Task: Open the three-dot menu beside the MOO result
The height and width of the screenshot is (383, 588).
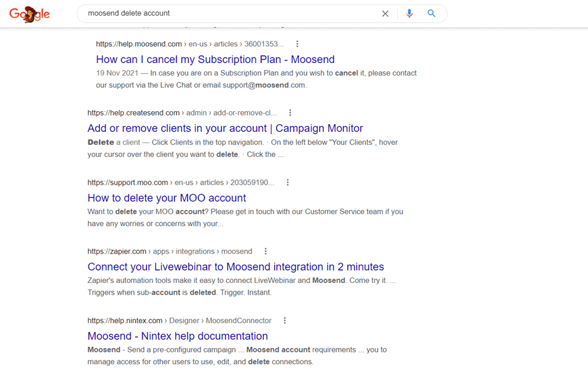Action: click(287, 182)
